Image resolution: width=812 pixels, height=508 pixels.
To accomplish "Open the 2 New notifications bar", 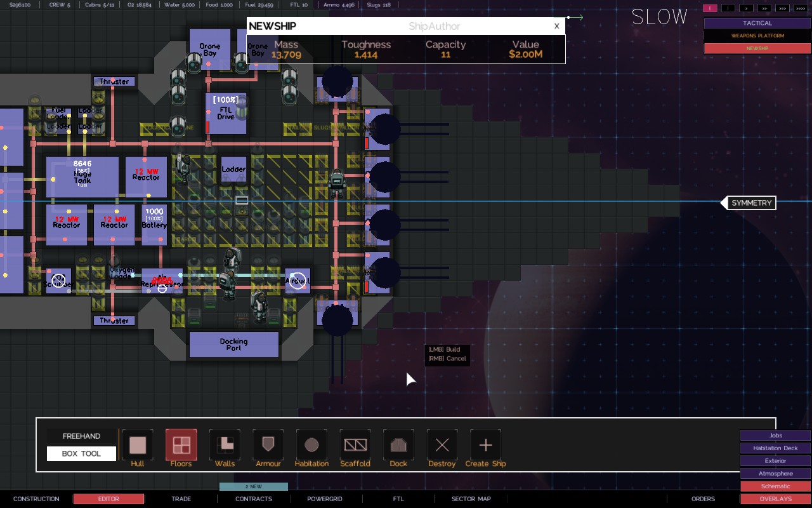I will tap(253, 486).
